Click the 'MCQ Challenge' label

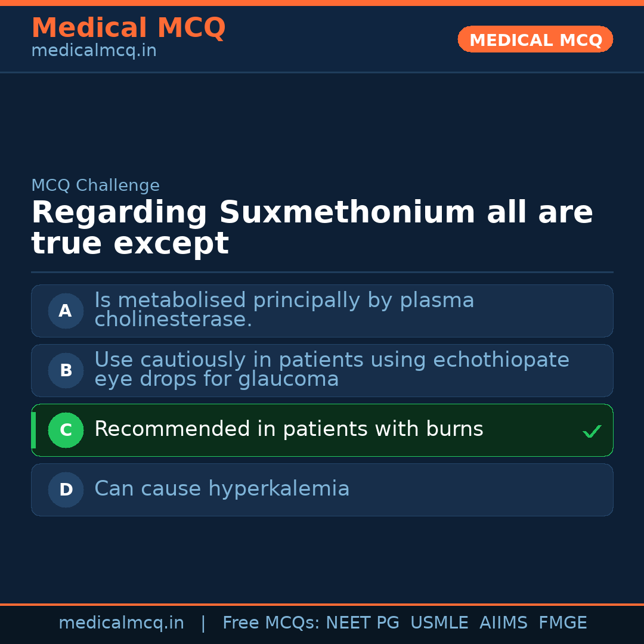(95, 185)
